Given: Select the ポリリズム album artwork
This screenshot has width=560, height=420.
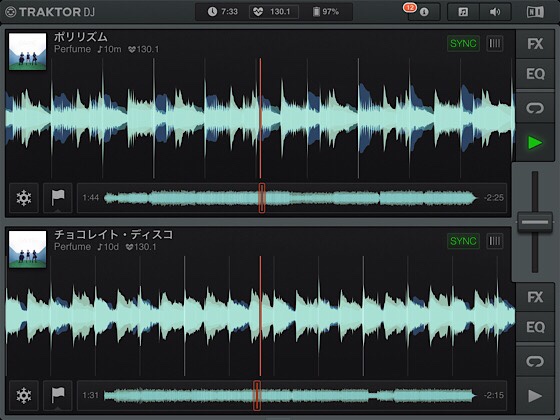Looking at the screenshot, I should (x=28, y=52).
